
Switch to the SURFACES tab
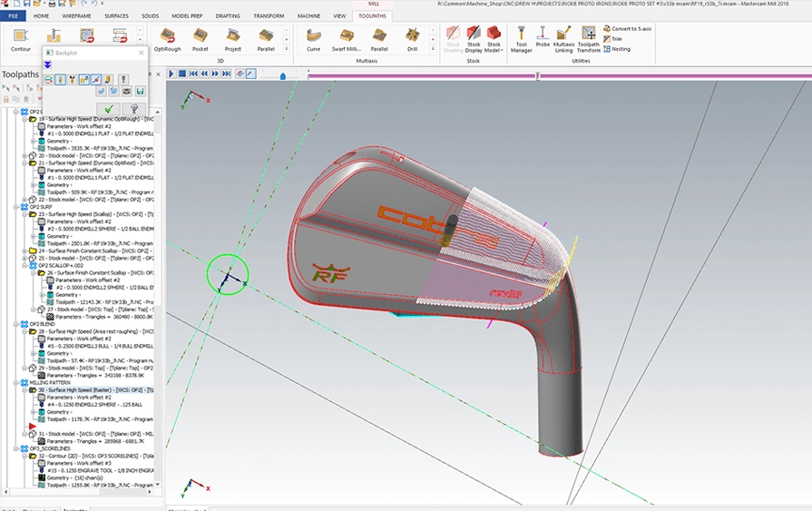click(x=116, y=16)
